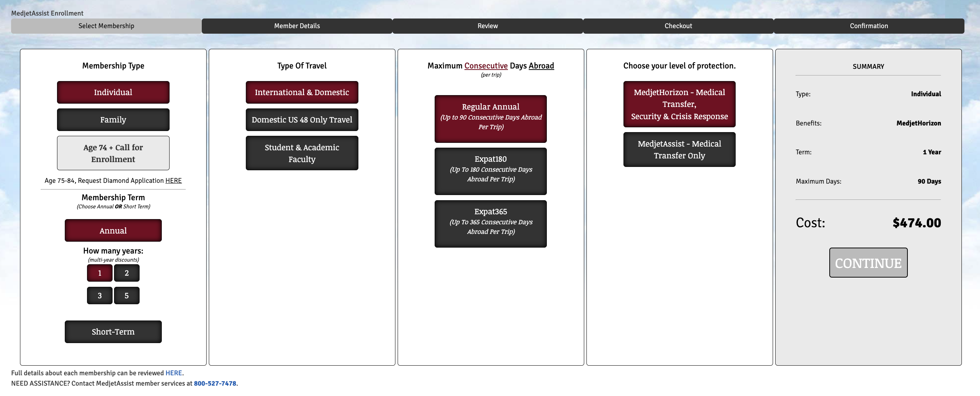Choose the Expat180 option

[491, 171]
